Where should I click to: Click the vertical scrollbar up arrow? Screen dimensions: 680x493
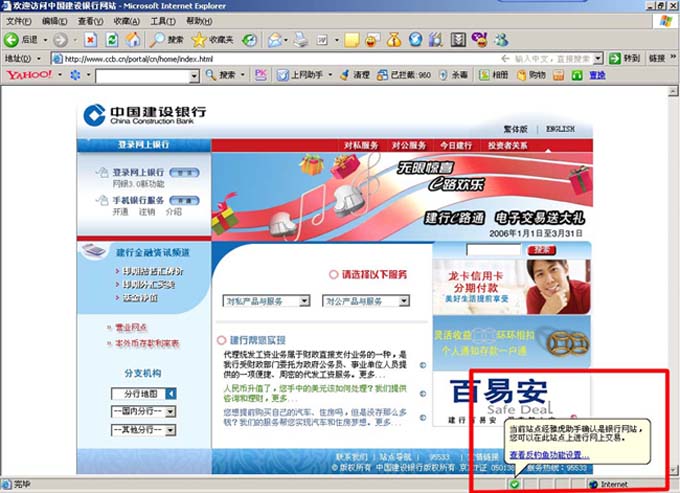673,91
